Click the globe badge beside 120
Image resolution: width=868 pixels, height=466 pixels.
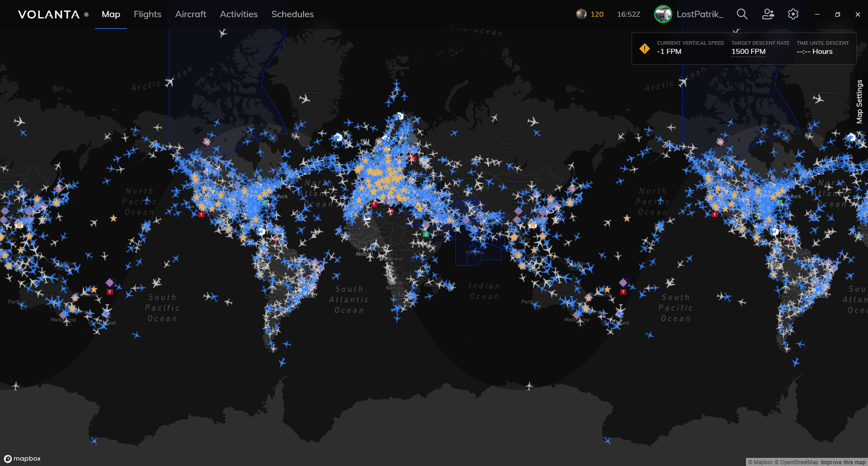pyautogui.click(x=581, y=14)
